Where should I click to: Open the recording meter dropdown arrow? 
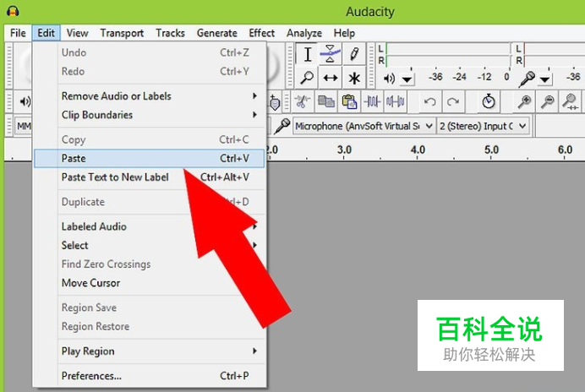[544, 79]
